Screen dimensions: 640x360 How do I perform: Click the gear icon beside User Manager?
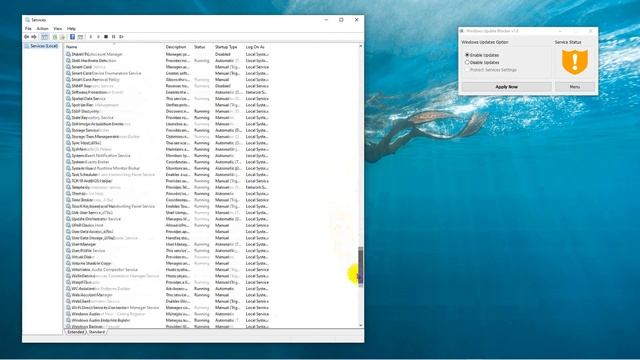tap(68, 244)
